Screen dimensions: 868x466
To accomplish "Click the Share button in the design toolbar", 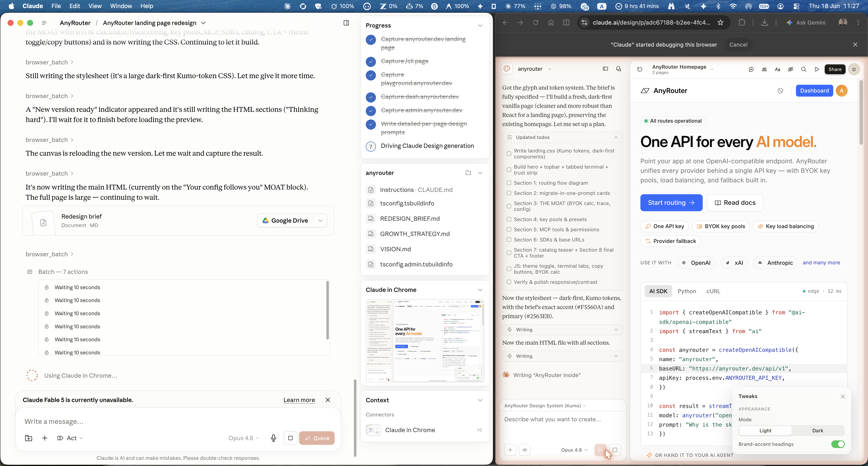I will pyautogui.click(x=835, y=69).
